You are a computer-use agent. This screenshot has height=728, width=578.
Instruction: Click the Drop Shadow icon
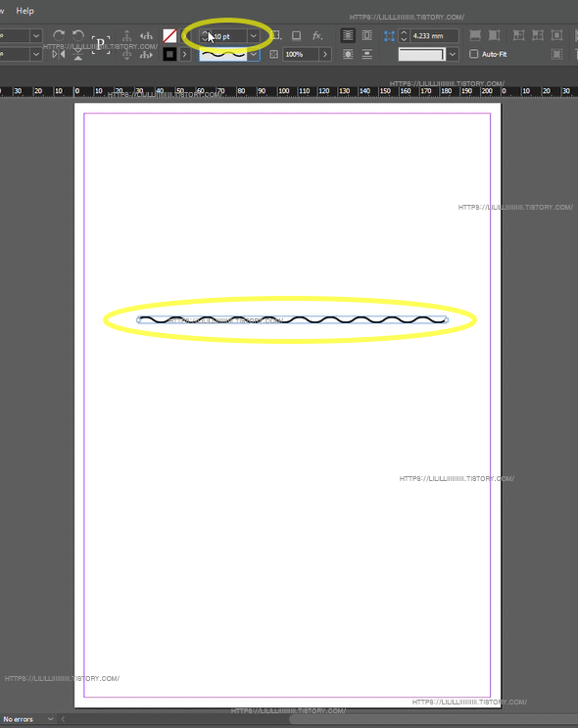tap(296, 35)
